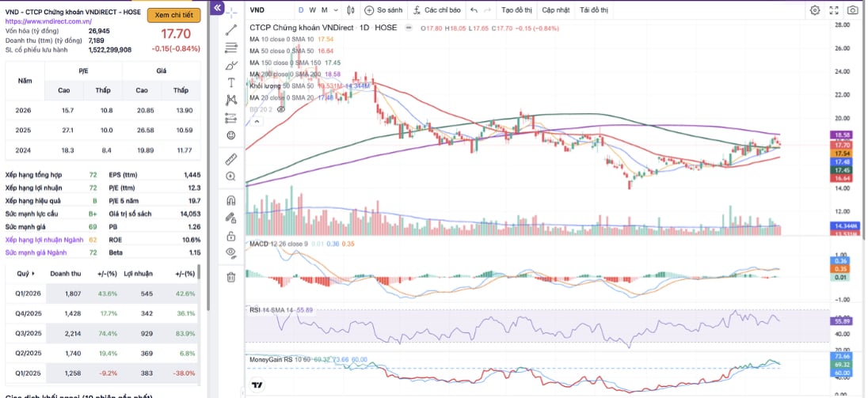Click the 18.58 purple price label
Image resolution: width=868 pixels, height=398 pixels.
click(841, 135)
